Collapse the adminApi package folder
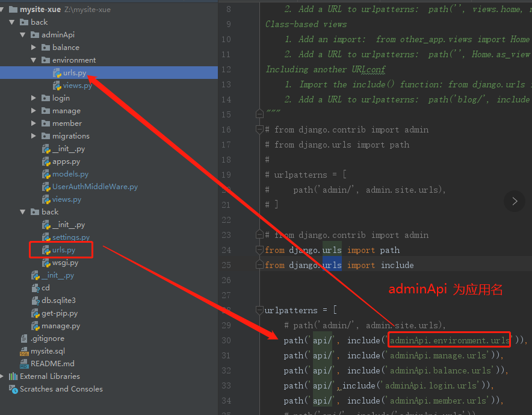This screenshot has height=415, width=532. [x=22, y=34]
